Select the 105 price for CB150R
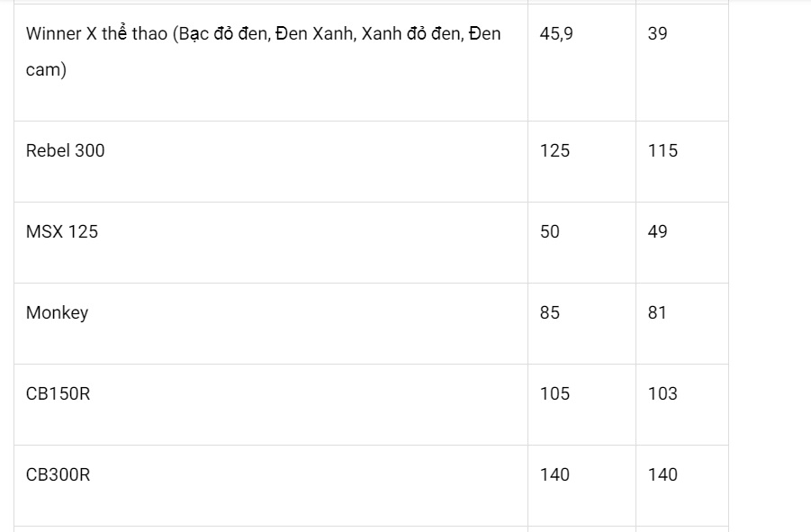 (554, 394)
